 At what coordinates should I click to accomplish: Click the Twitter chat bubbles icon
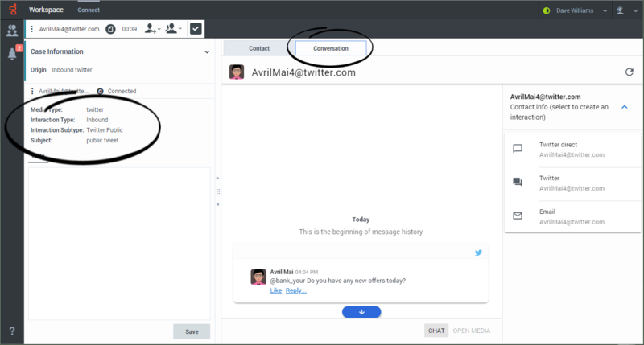coord(518,183)
